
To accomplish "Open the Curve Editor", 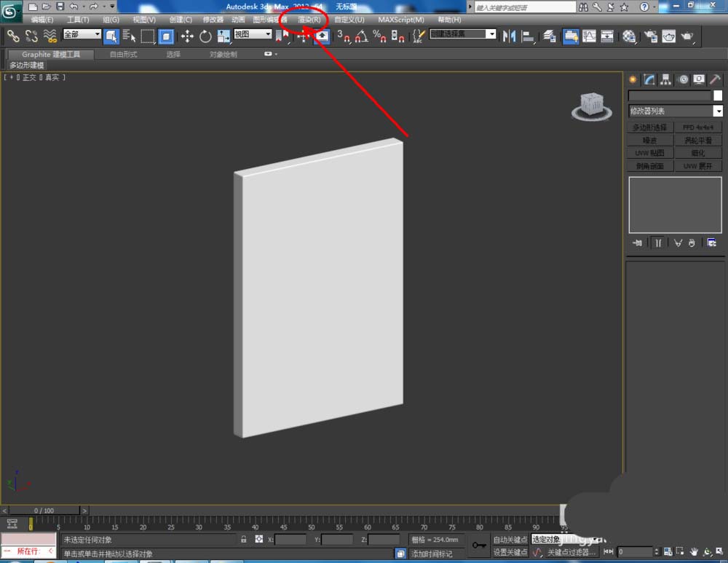I will point(589,36).
